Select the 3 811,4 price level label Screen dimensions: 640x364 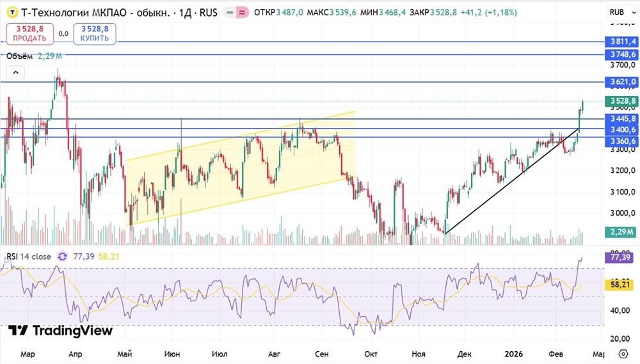pyautogui.click(x=621, y=42)
